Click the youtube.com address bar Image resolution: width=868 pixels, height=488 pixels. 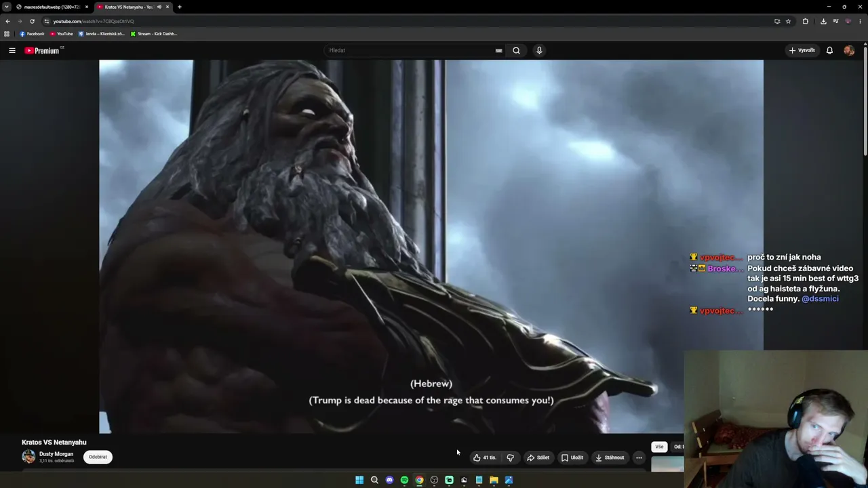[407, 21]
